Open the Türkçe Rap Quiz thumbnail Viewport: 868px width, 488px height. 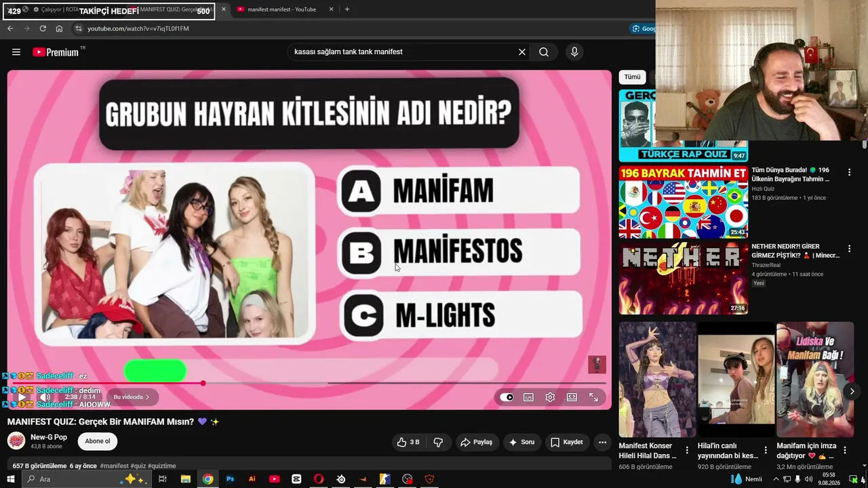point(684,125)
